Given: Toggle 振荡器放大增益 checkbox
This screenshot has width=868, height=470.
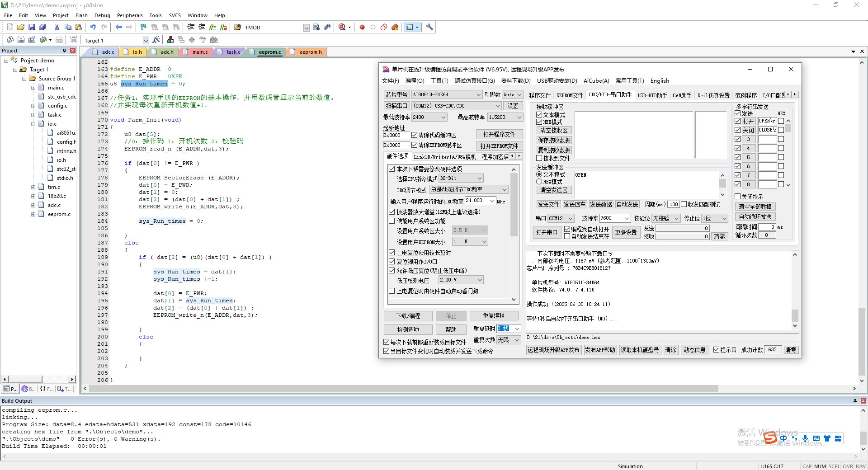Looking at the screenshot, I should point(392,211).
